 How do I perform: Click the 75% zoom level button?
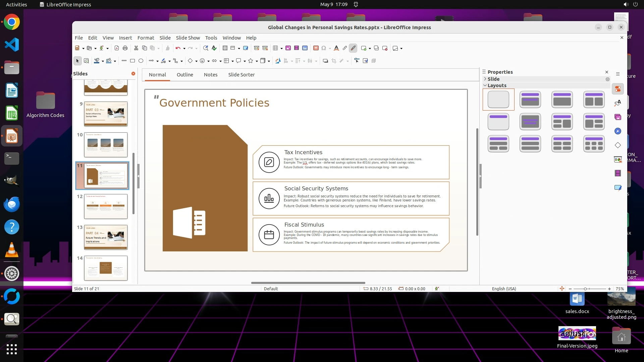pyautogui.click(x=620, y=289)
